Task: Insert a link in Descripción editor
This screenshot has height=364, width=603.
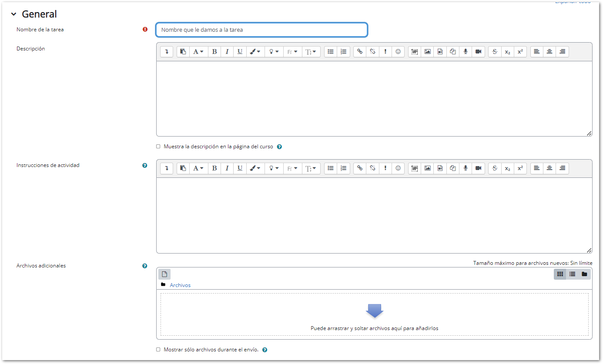Action: (x=360, y=52)
